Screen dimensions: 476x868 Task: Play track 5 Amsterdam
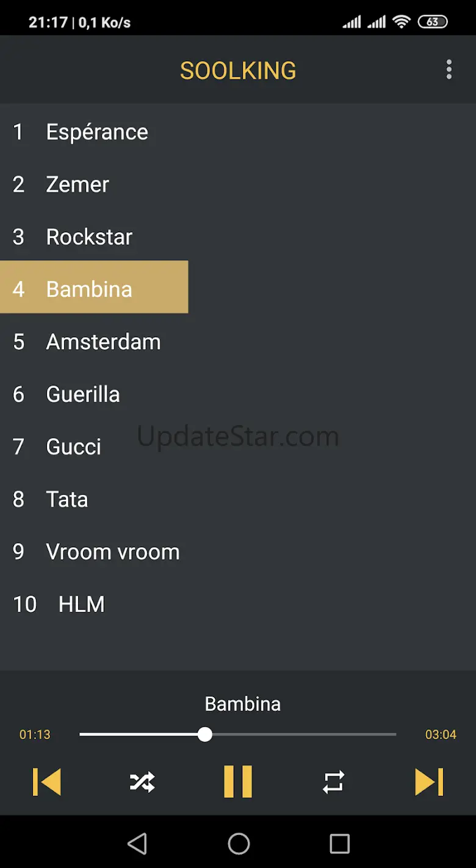pyautogui.click(x=103, y=342)
